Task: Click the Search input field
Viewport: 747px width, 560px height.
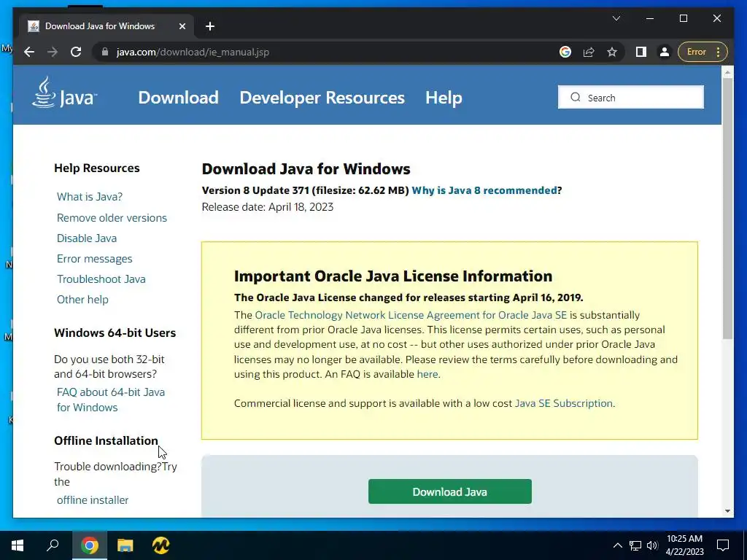Action: pyautogui.click(x=631, y=97)
